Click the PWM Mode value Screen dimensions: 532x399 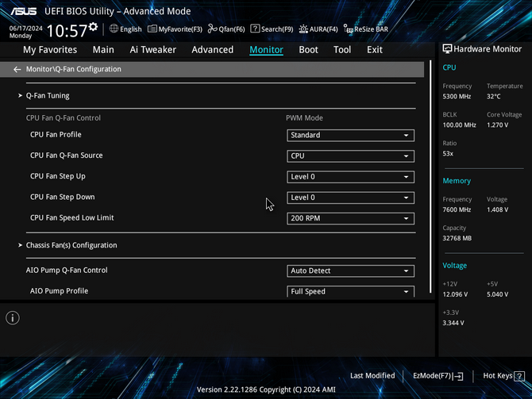[304, 118]
